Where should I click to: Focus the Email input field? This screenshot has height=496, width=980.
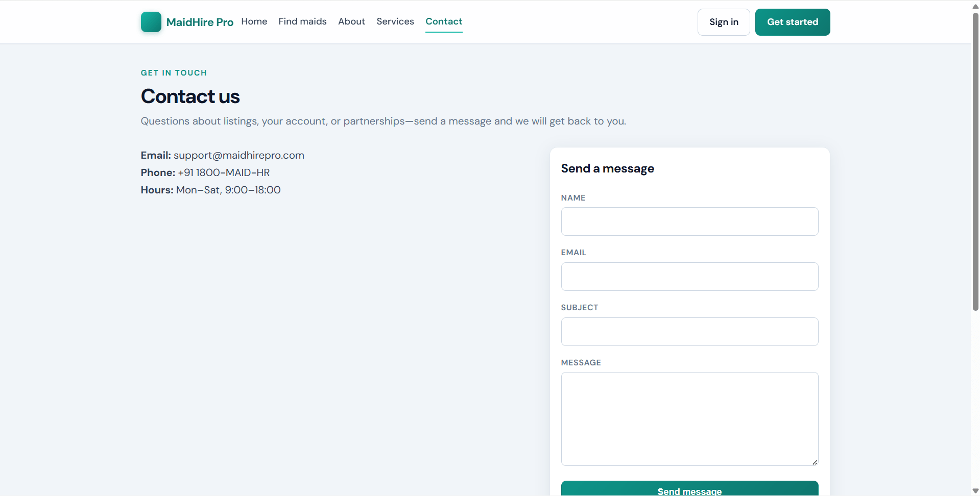click(x=689, y=277)
